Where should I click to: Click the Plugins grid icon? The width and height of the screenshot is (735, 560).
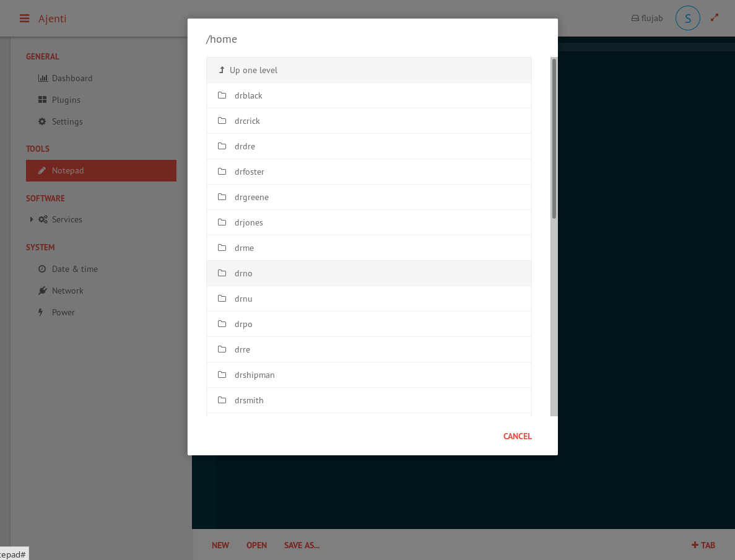(43, 100)
